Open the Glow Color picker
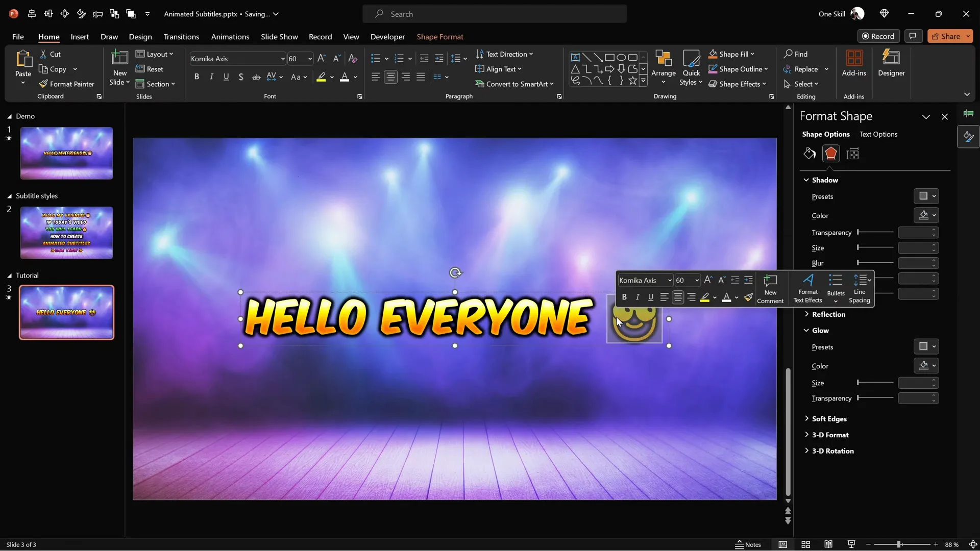This screenshot has height=551, width=980. tap(926, 366)
